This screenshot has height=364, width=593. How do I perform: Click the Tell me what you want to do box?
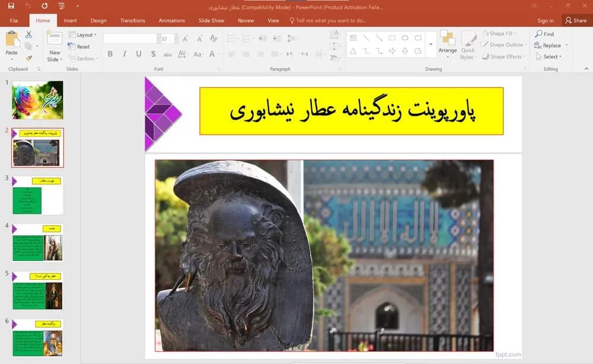click(x=328, y=20)
